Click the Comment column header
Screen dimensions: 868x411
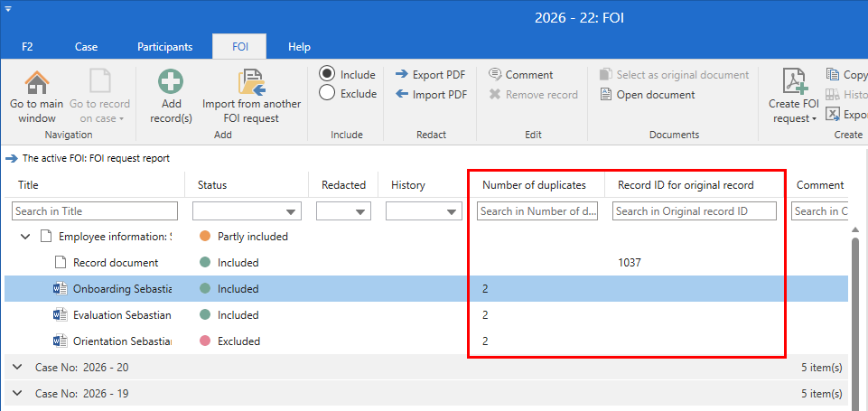pyautogui.click(x=820, y=185)
